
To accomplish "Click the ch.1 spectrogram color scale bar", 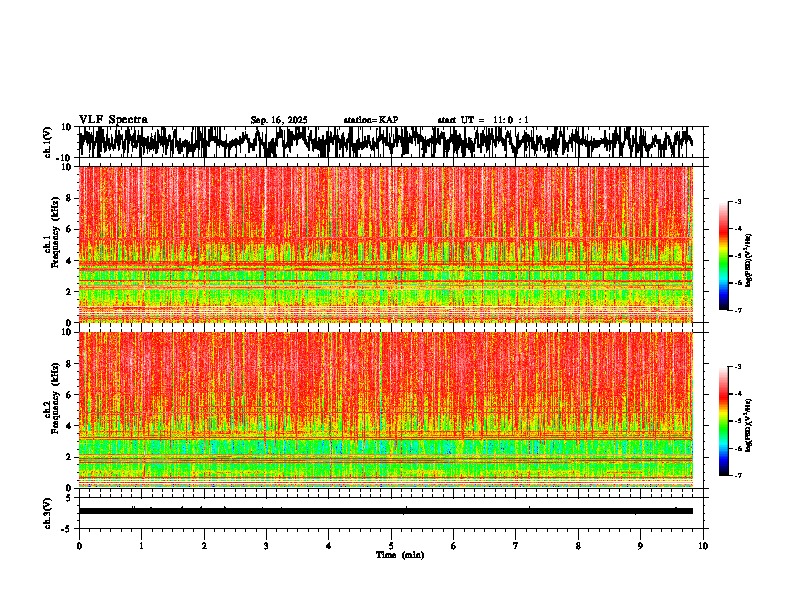I will (x=723, y=256).
